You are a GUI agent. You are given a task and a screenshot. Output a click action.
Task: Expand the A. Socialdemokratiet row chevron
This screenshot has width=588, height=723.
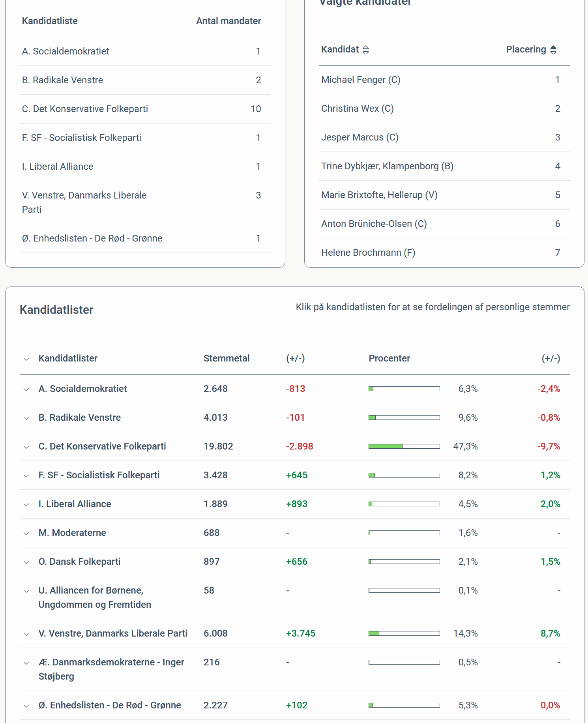26,390
